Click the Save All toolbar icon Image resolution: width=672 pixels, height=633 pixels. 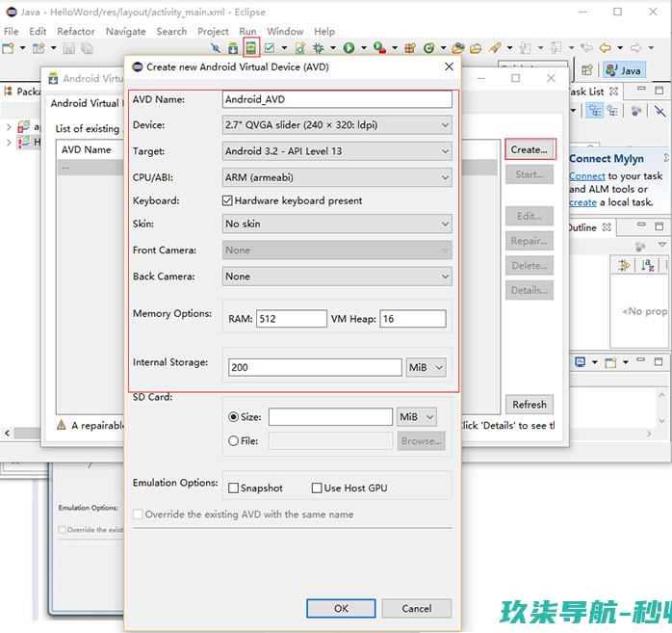pyautogui.click(x=87, y=48)
